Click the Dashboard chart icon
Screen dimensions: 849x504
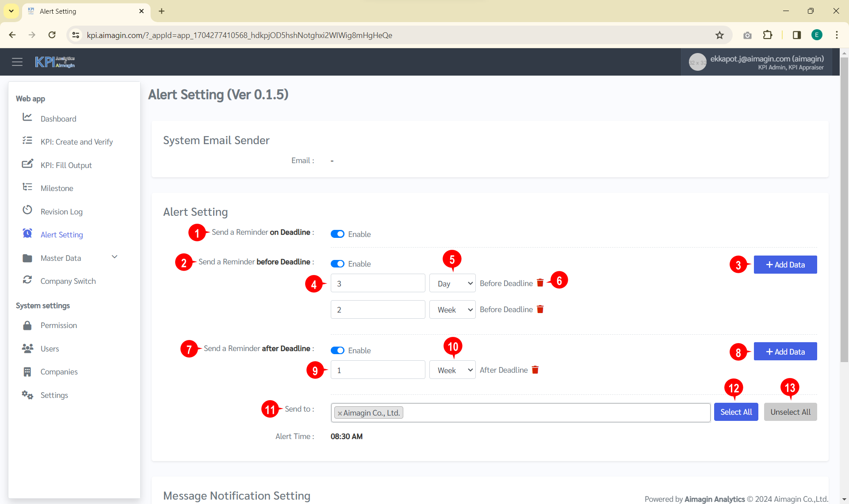(x=27, y=118)
